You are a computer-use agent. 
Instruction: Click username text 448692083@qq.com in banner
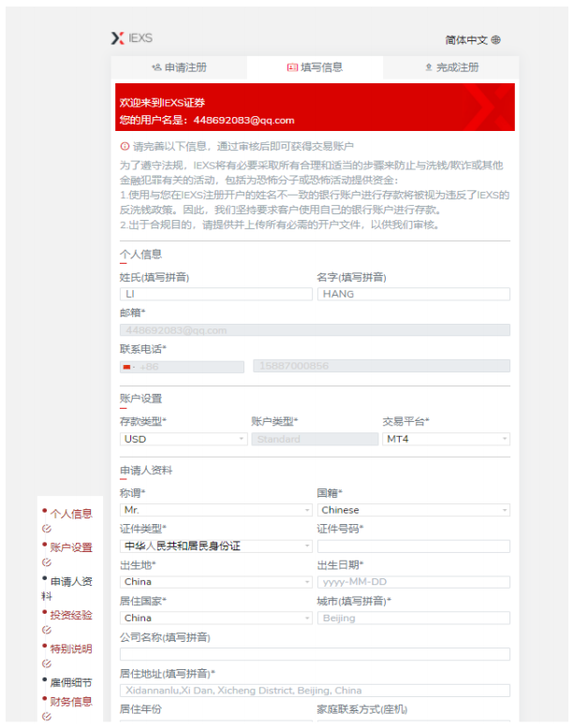(x=243, y=121)
